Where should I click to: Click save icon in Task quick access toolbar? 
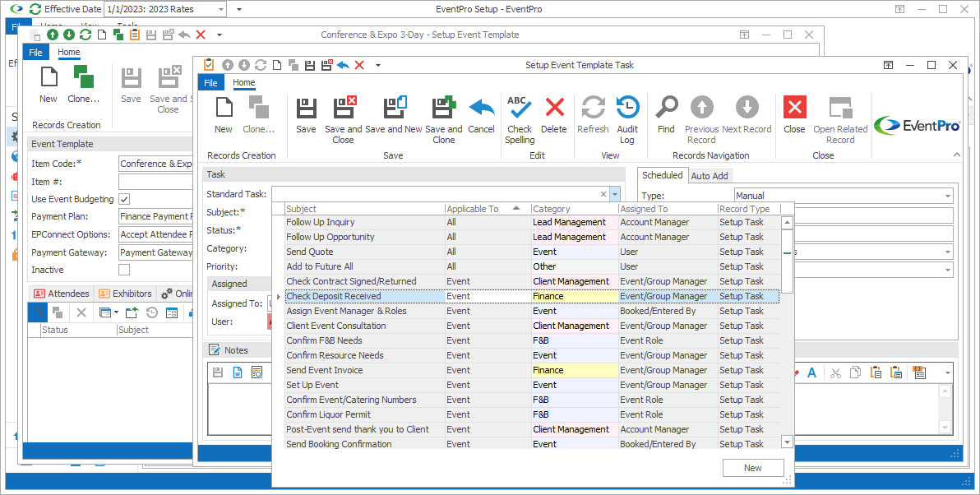click(310, 65)
